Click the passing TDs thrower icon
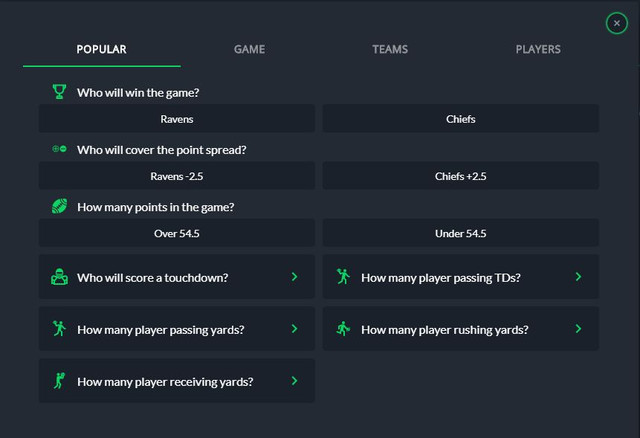 (x=343, y=277)
